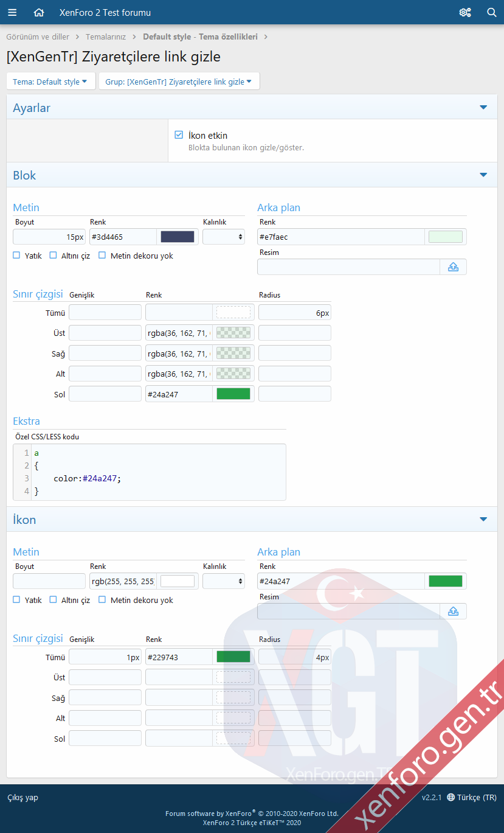
Task: Click the green Sol border color swatch
Action: (x=233, y=394)
